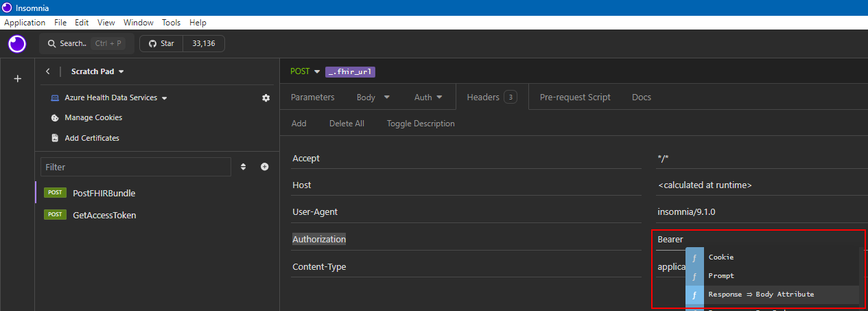The width and height of the screenshot is (868, 311).
Task: Click the function icon beside Prompt
Action: [x=694, y=276]
